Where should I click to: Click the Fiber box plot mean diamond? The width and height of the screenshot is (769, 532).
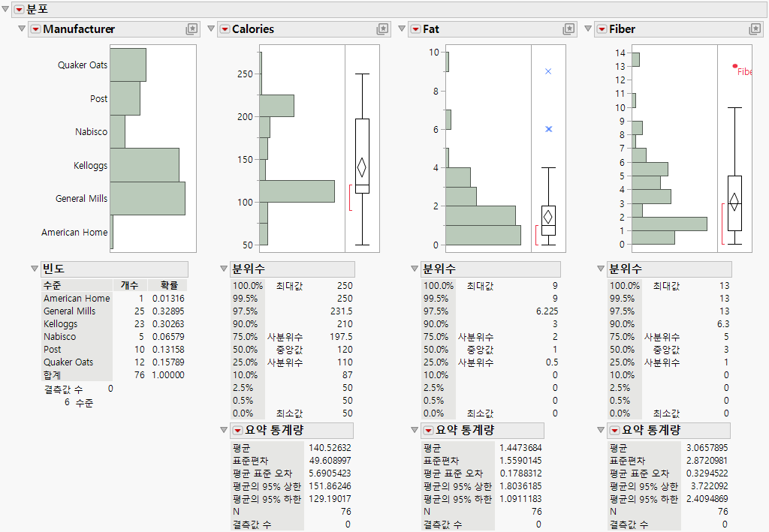[x=734, y=202]
